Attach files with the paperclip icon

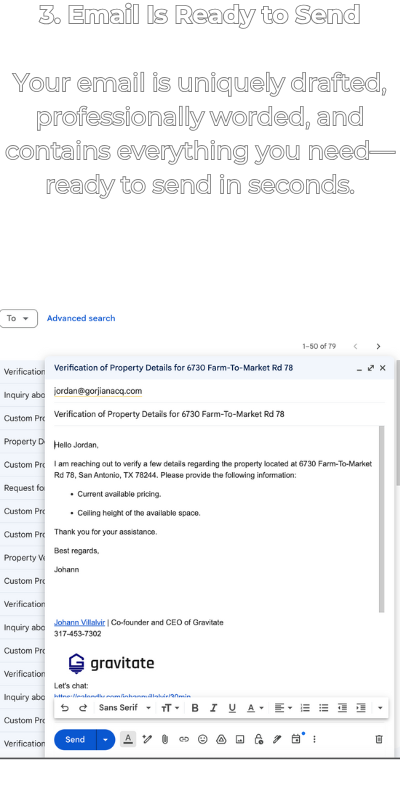point(165,739)
